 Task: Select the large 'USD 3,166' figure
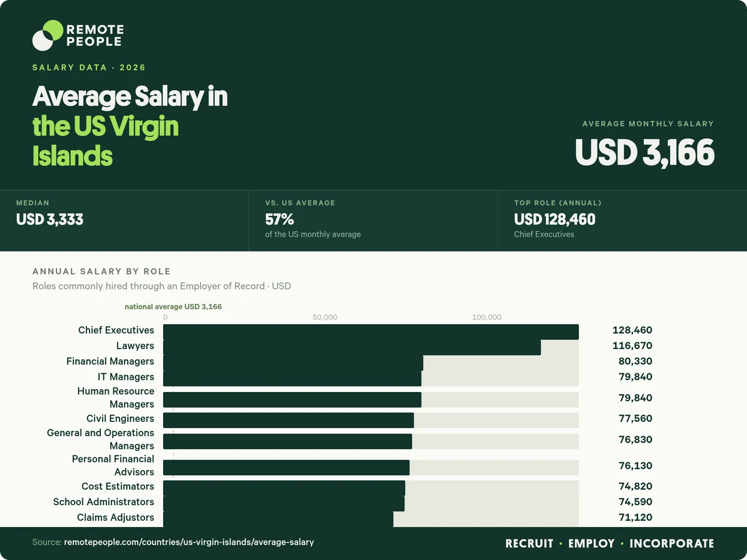[x=644, y=152]
